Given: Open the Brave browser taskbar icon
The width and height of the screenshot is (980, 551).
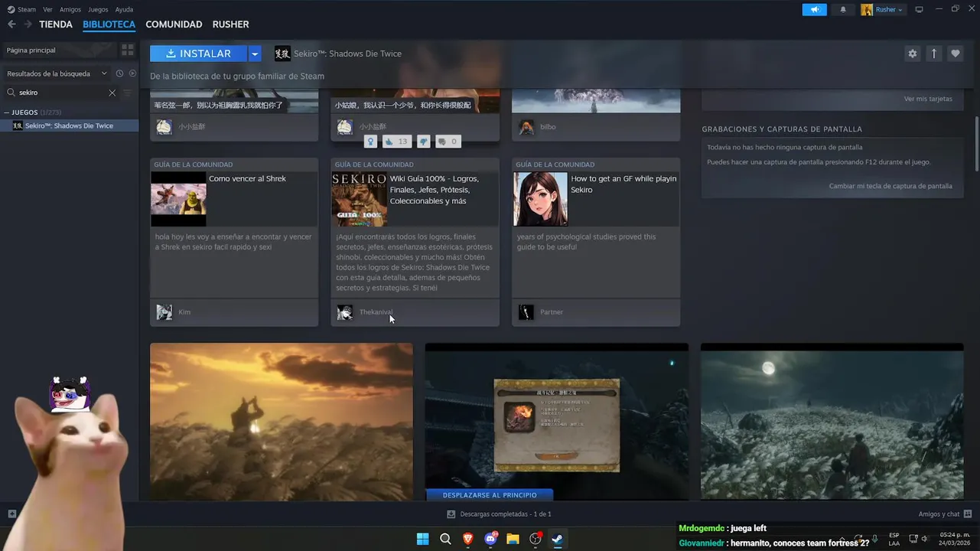Looking at the screenshot, I should pyautogui.click(x=467, y=539).
